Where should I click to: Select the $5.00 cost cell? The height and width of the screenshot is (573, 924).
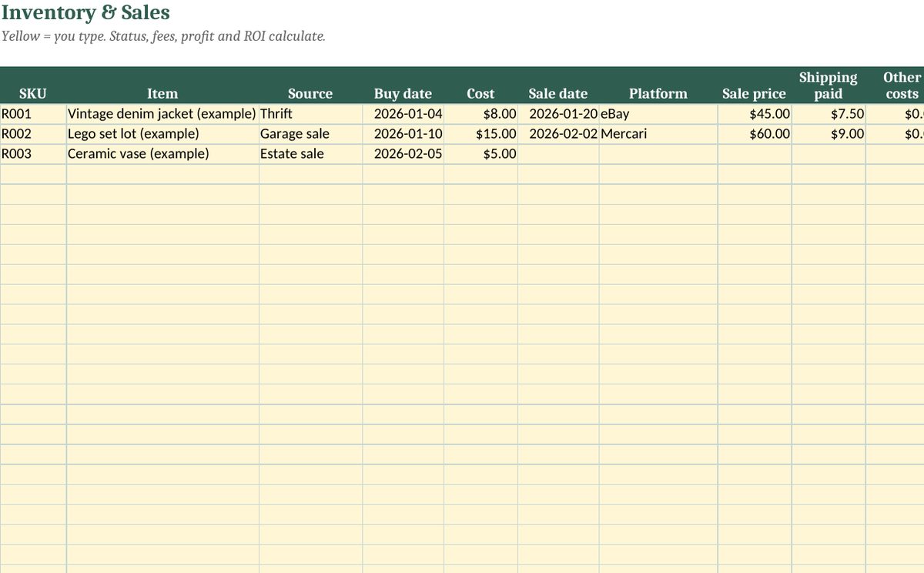480,154
